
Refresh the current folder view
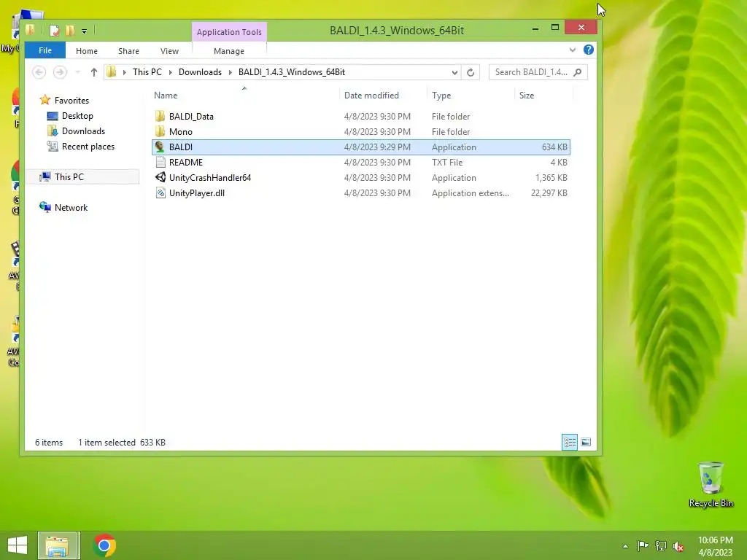pos(471,72)
